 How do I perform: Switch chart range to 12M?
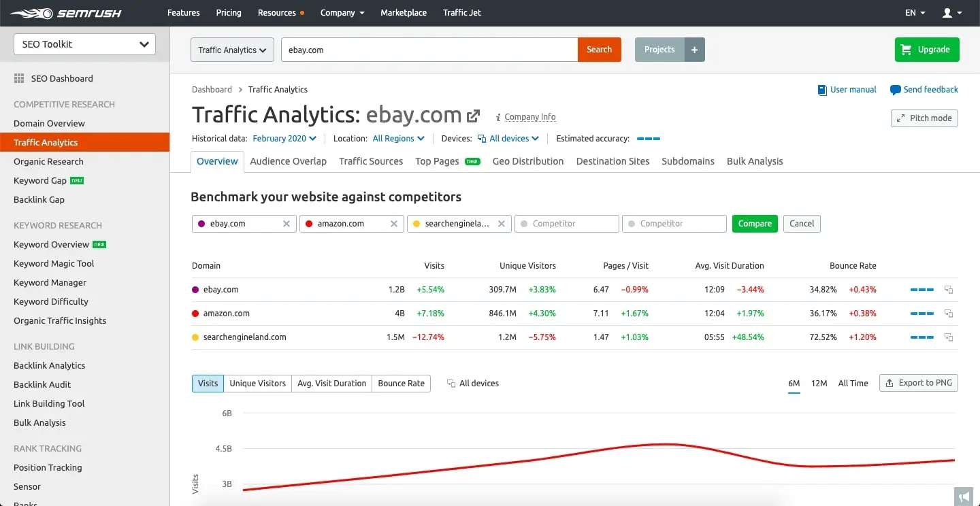(x=819, y=384)
